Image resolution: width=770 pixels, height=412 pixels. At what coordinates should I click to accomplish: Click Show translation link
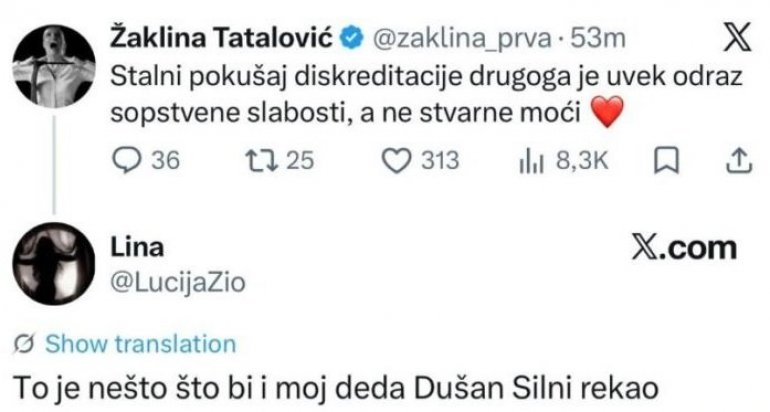[141, 345]
